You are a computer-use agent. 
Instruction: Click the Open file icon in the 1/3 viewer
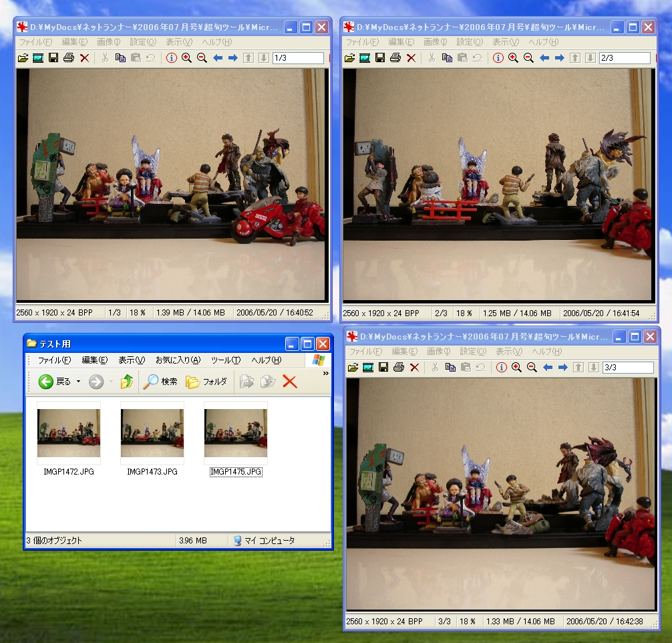pyautogui.click(x=23, y=58)
